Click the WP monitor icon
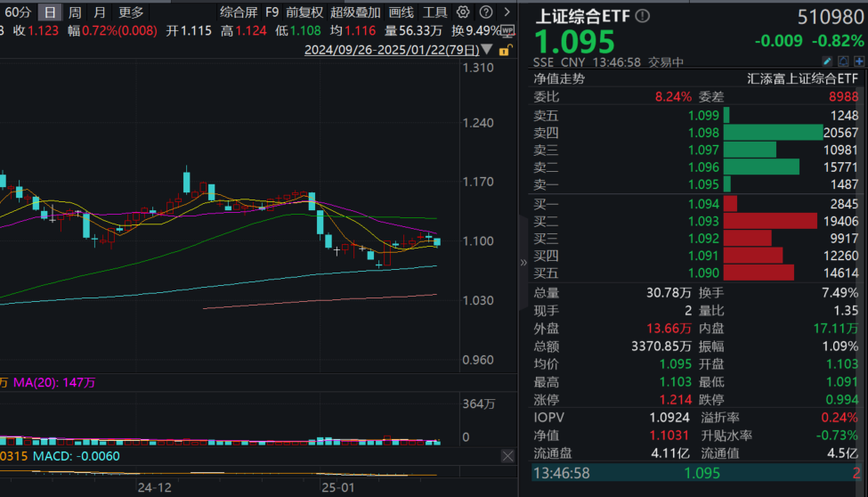 click(x=507, y=31)
